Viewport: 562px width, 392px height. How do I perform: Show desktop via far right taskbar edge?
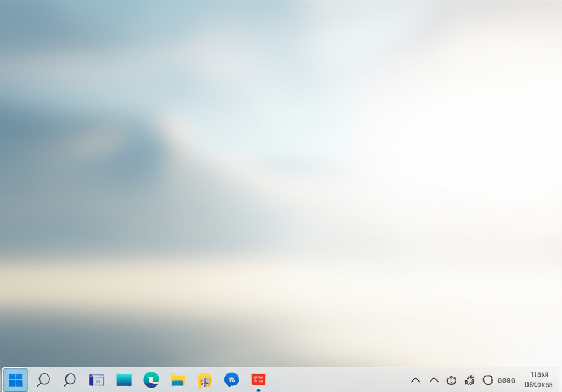point(560,380)
